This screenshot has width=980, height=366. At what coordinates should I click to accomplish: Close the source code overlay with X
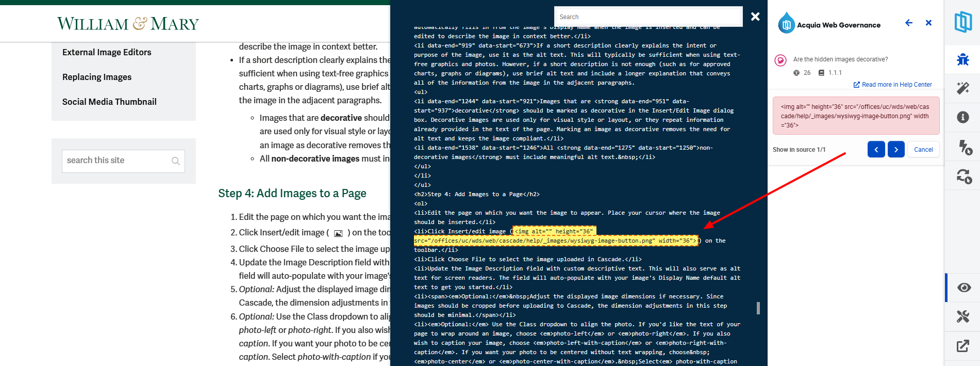tap(755, 17)
